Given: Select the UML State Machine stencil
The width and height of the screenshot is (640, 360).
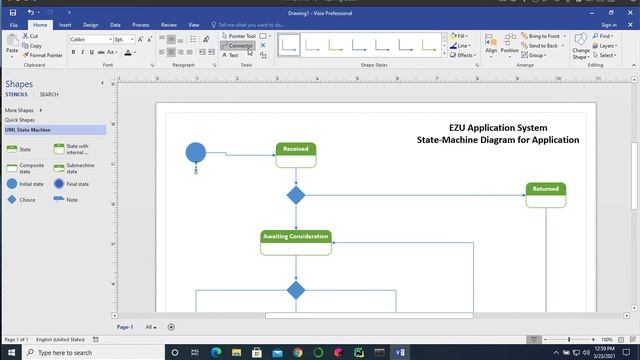Looking at the screenshot, I should (55, 130).
